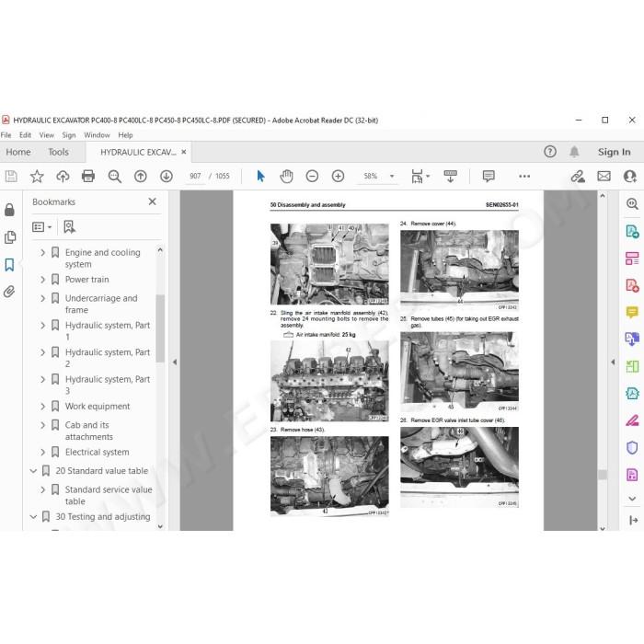Image resolution: width=644 pixels, height=644 pixels.
Task: Expand Hydraulic system, Part 1 bookmark
Action: [42, 326]
